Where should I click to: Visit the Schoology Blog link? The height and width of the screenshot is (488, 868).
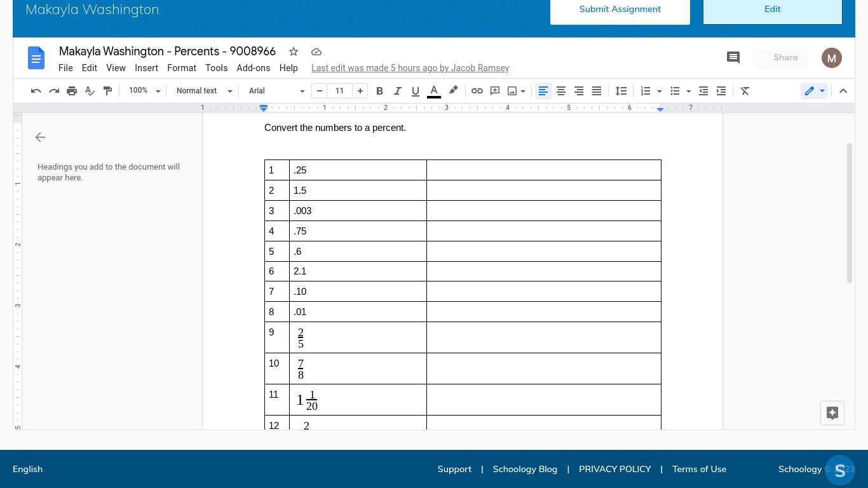pyautogui.click(x=525, y=469)
